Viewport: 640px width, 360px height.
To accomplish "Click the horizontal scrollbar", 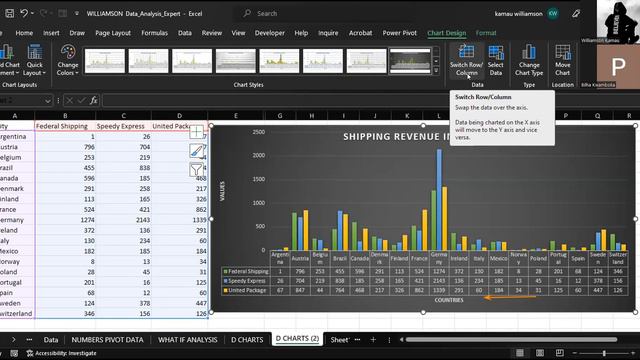I will click(511, 340).
